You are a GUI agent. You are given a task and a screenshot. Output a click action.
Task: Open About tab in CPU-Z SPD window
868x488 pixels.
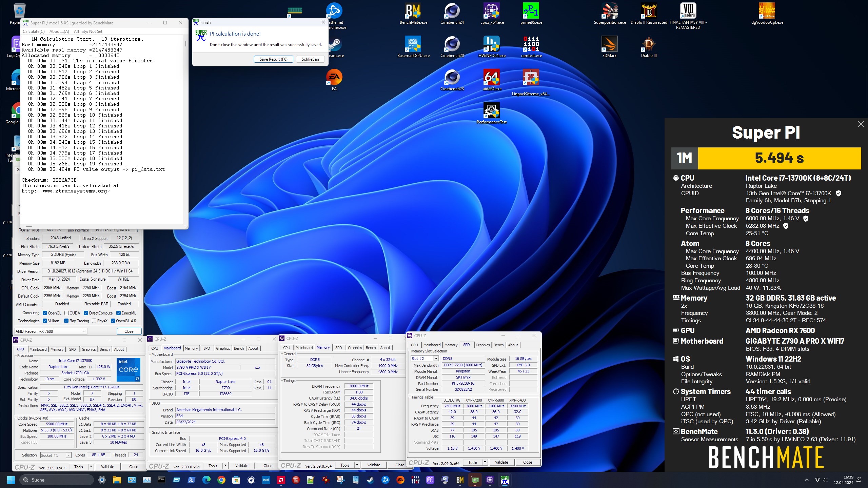click(x=513, y=345)
